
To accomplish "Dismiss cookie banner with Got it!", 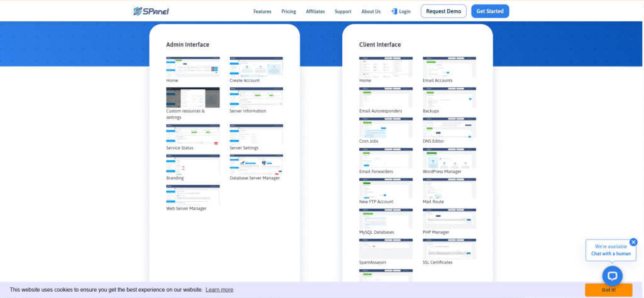I will (x=608, y=290).
